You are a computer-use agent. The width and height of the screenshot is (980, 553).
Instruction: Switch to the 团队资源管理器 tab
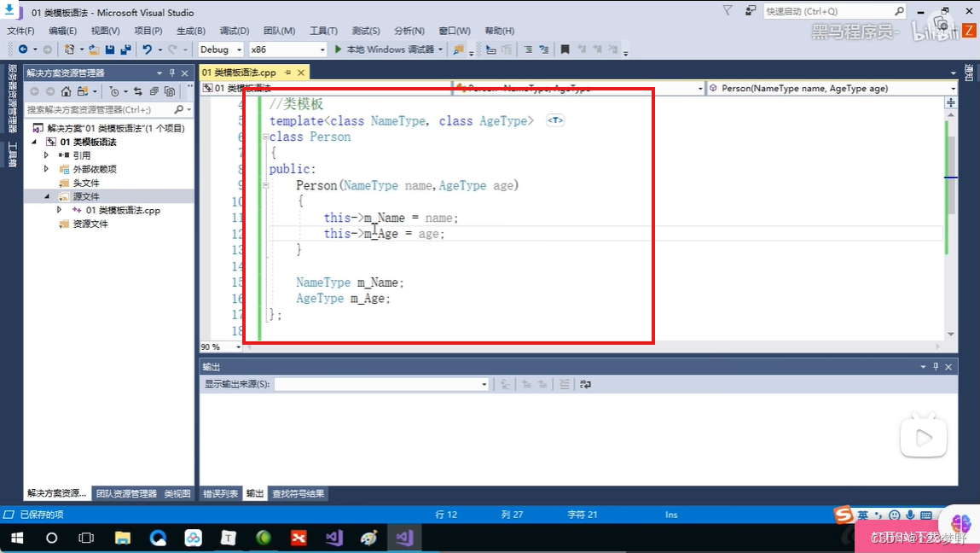(x=126, y=493)
